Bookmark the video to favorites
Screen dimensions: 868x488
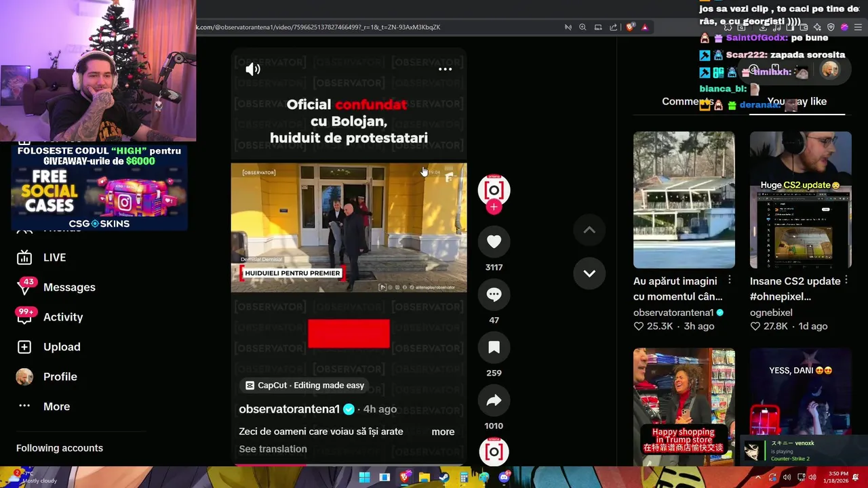point(494,347)
